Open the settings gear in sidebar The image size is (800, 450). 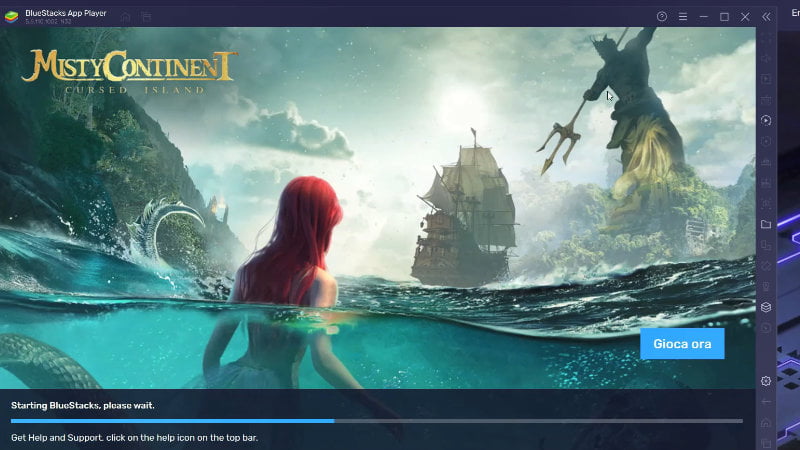[766, 381]
